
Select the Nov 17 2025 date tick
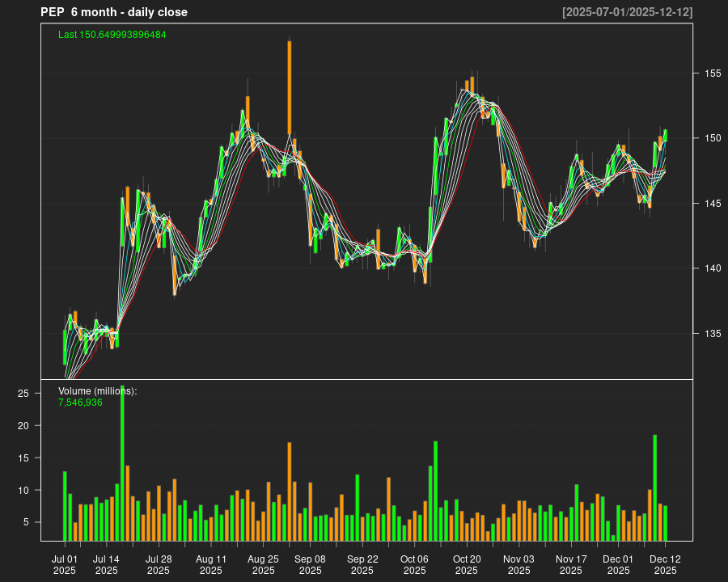pos(571,564)
